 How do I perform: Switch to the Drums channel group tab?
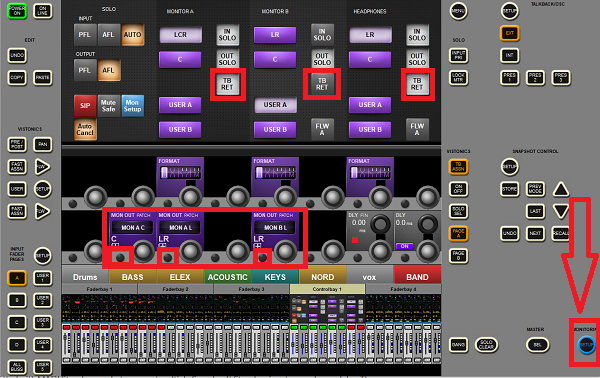tap(85, 277)
